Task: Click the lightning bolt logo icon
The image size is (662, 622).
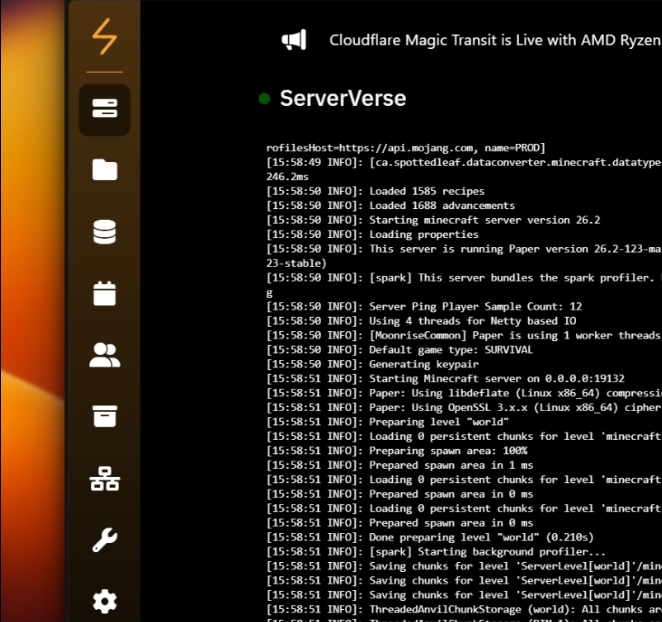Action: [104, 36]
